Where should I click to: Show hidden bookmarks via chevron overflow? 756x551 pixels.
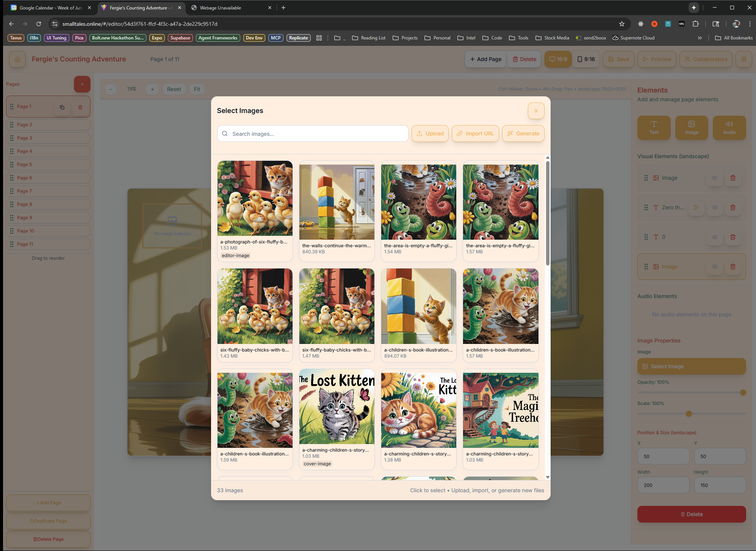(x=700, y=38)
